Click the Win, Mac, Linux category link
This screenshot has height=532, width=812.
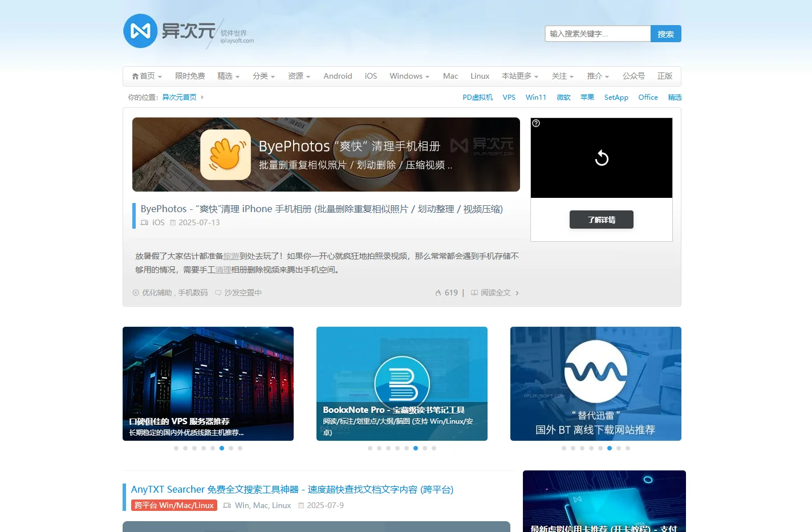coord(263,505)
